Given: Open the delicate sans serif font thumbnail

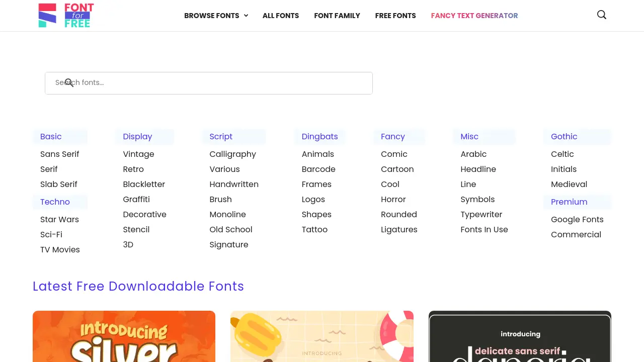Looking at the screenshot, I should [x=520, y=336].
